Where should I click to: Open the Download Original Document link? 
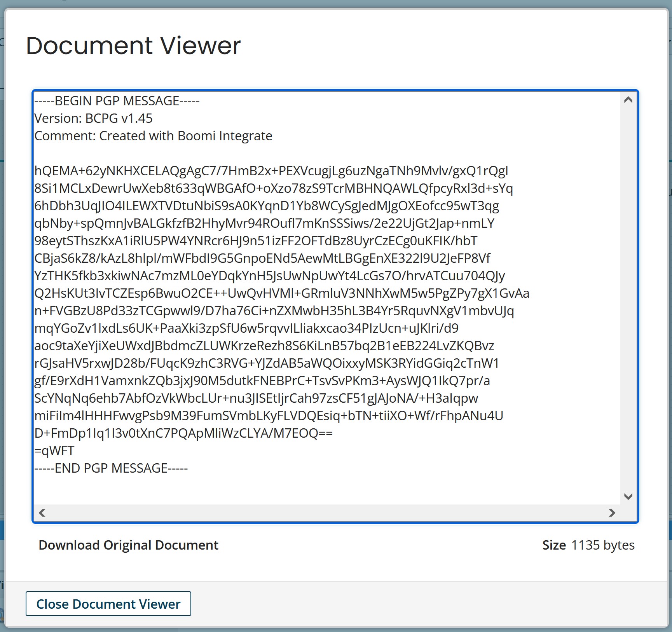(x=128, y=545)
